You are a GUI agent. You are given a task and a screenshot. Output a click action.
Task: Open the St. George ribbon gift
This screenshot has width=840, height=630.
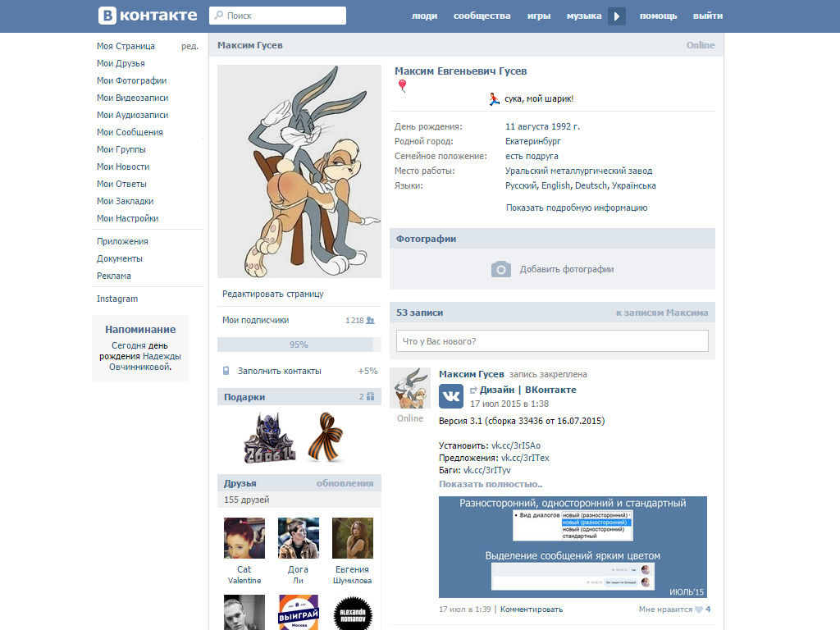(x=326, y=437)
